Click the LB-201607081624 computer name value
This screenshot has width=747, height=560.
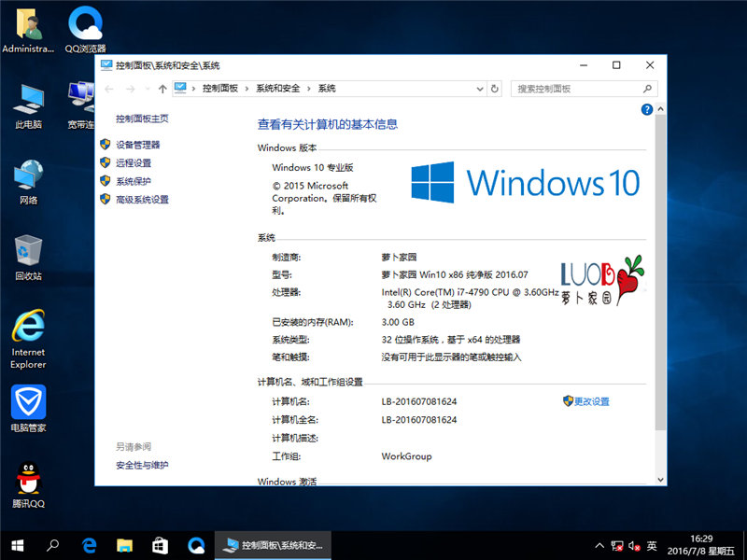[418, 402]
